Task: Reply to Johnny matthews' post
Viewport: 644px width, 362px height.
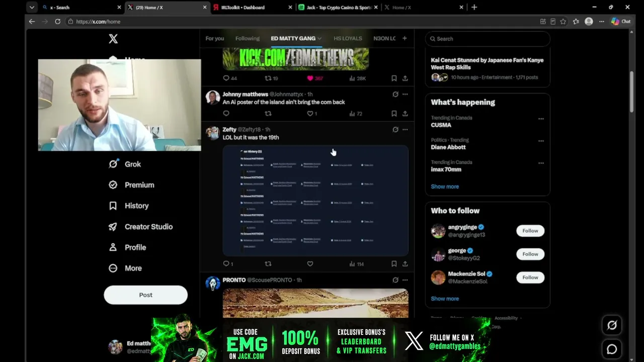Action: [x=226, y=114]
